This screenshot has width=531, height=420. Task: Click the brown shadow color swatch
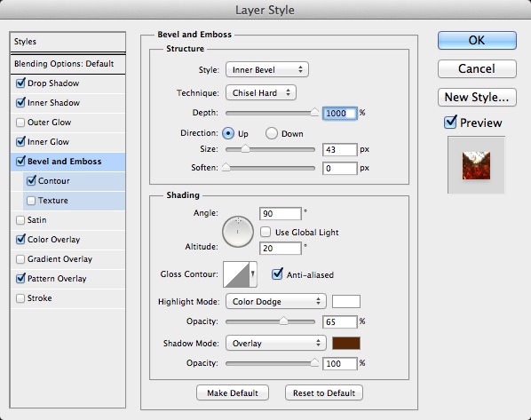click(x=346, y=343)
